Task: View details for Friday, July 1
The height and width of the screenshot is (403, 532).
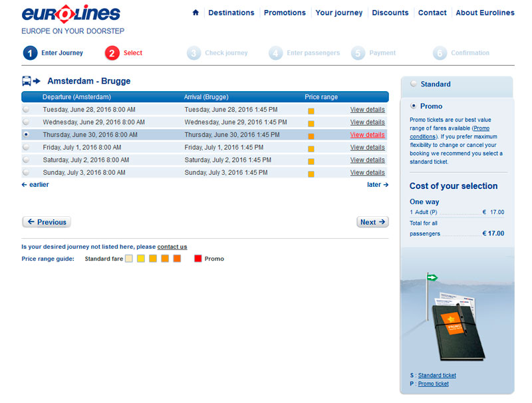Action: pos(368,147)
